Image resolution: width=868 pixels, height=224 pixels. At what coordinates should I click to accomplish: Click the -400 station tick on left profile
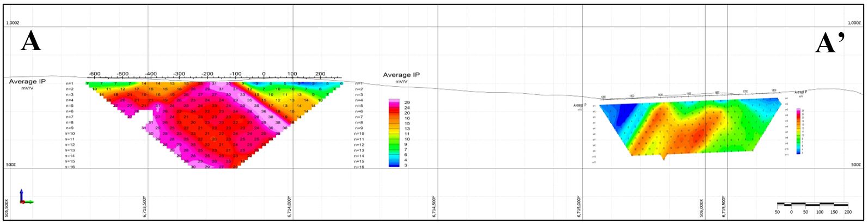click(x=151, y=74)
